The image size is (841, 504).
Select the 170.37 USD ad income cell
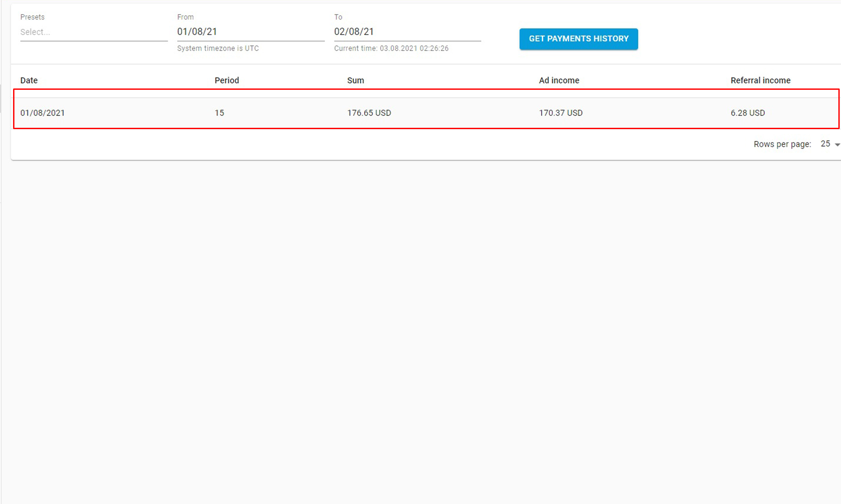click(560, 113)
